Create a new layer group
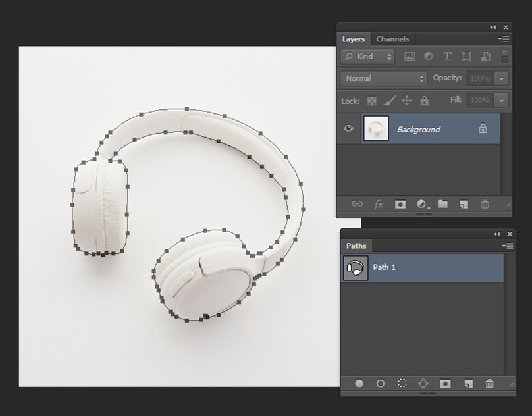 442,204
